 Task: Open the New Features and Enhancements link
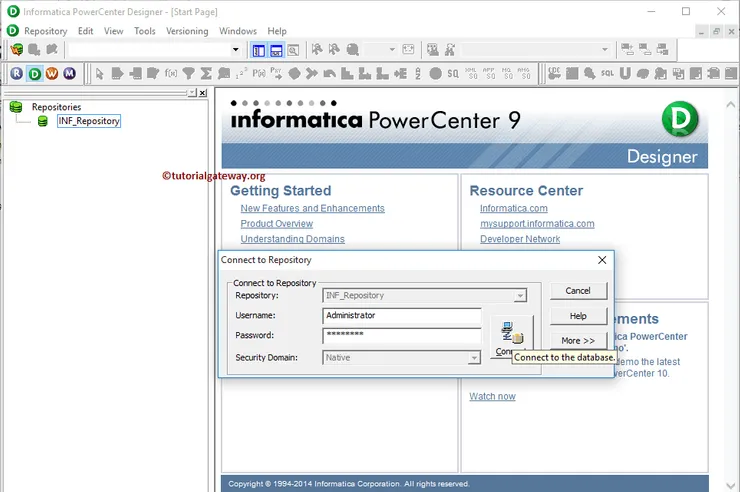click(312, 208)
